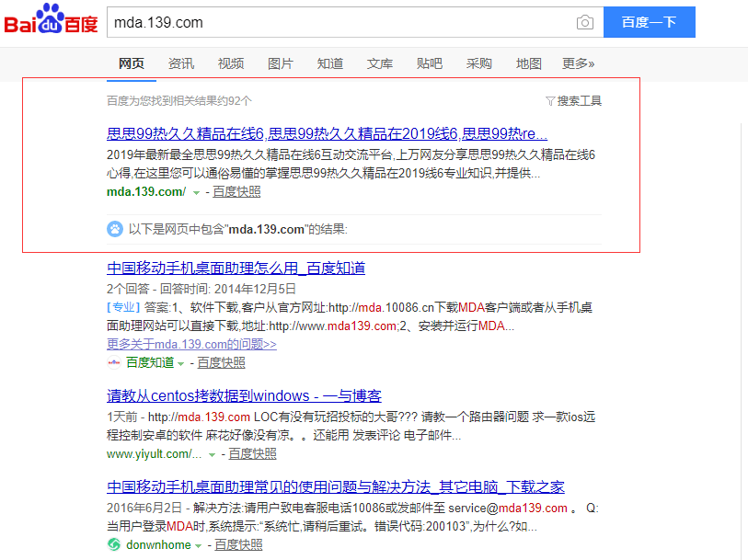Viewport: 748px width, 560px height.
Task: Open the first result title 思思99热久久精品在线6
Action: [x=327, y=133]
